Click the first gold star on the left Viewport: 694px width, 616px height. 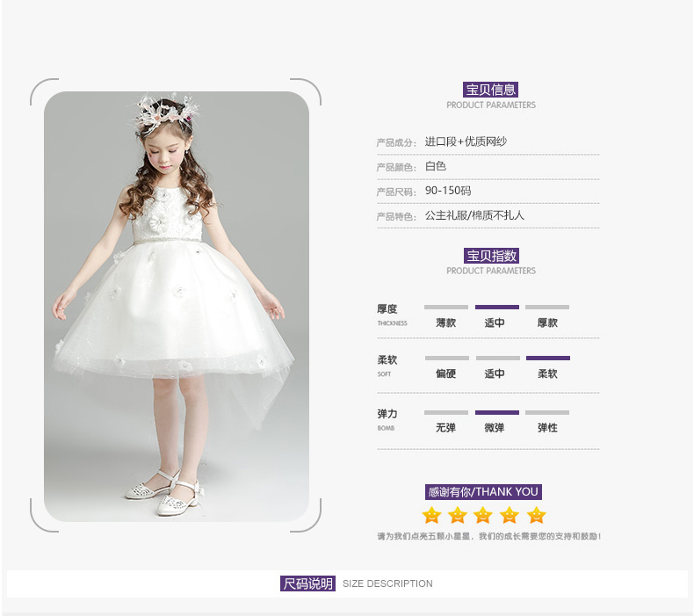click(x=431, y=515)
